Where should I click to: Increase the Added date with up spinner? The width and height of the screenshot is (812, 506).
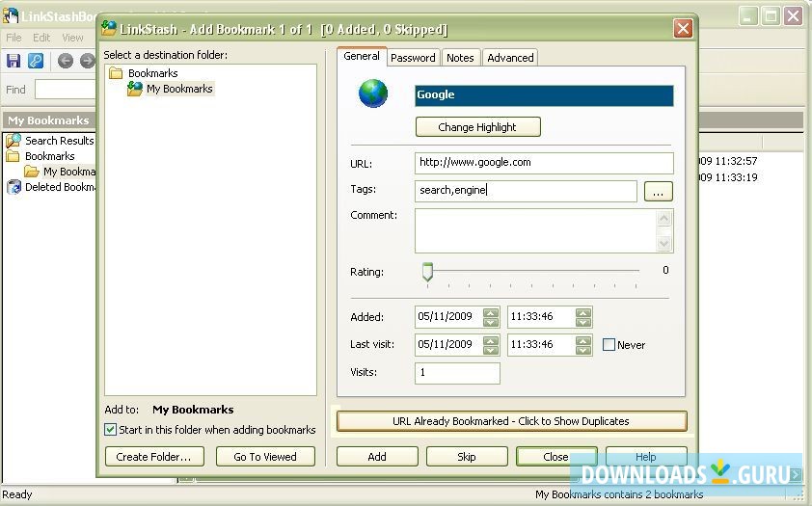pos(491,312)
